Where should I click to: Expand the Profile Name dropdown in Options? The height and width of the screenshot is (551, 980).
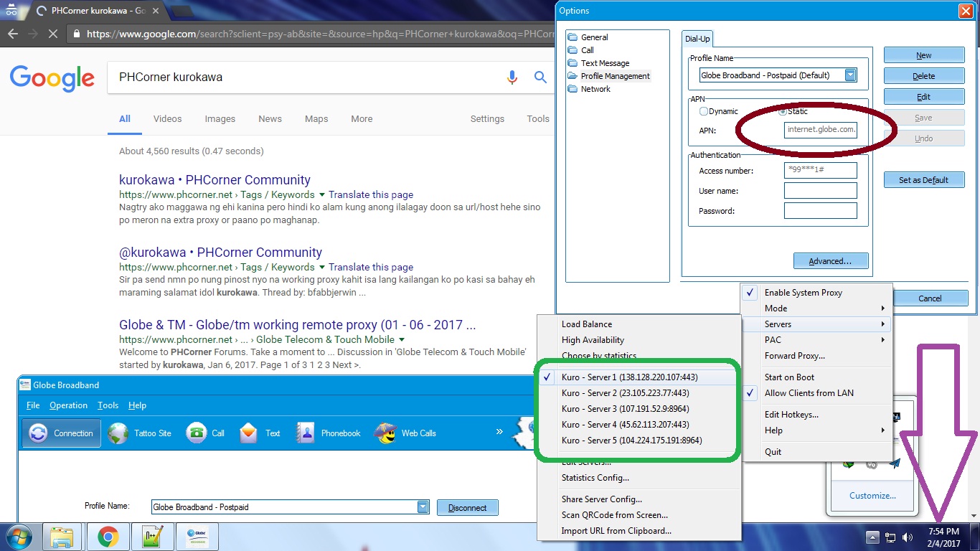(x=850, y=75)
